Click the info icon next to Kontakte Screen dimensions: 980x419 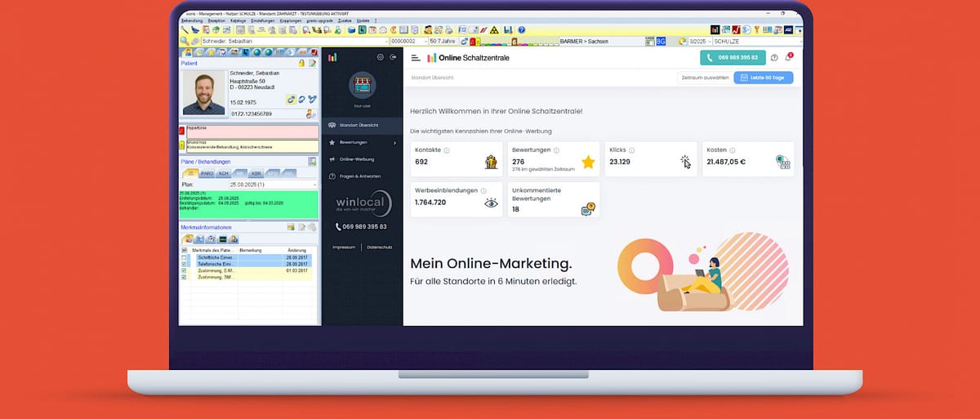coord(447,150)
